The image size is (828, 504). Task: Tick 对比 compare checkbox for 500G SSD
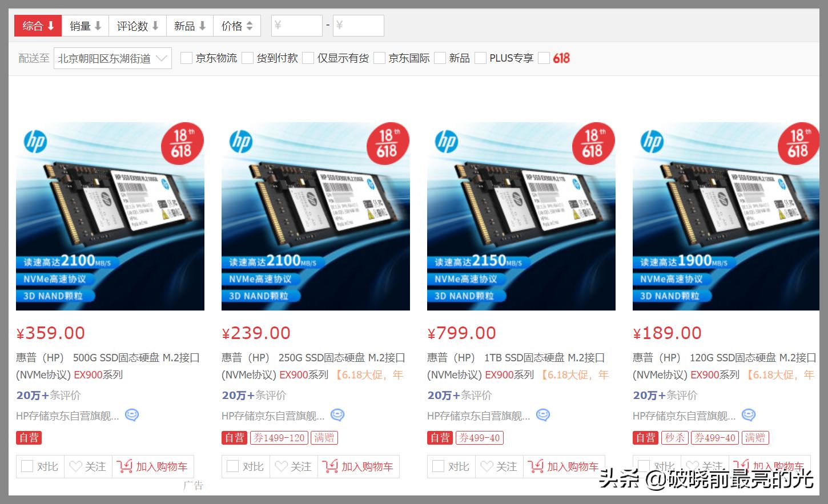[27, 466]
